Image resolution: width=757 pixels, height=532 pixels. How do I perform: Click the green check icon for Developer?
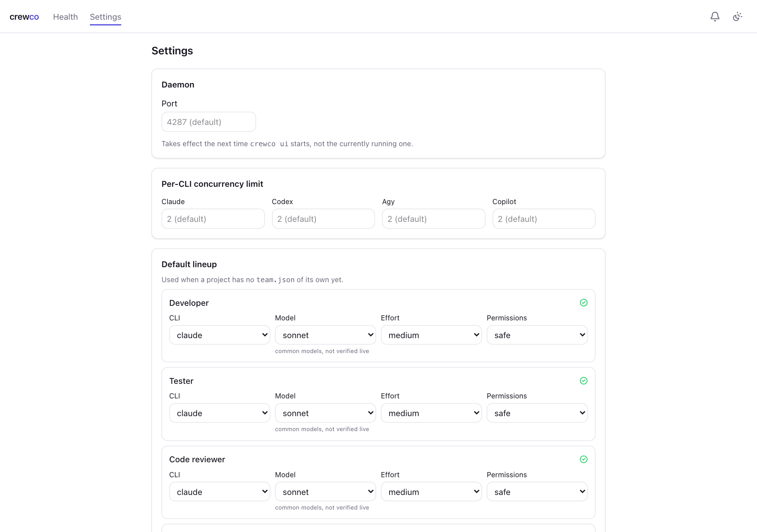coord(584,303)
